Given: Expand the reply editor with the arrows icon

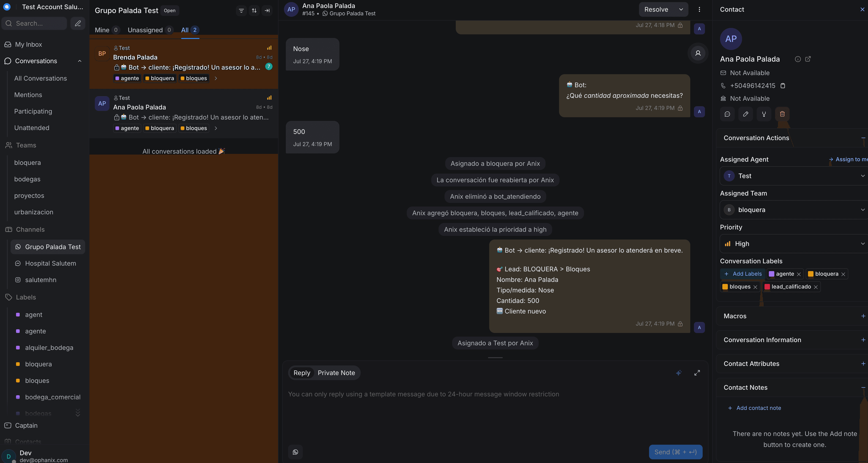Looking at the screenshot, I should pyautogui.click(x=697, y=373).
